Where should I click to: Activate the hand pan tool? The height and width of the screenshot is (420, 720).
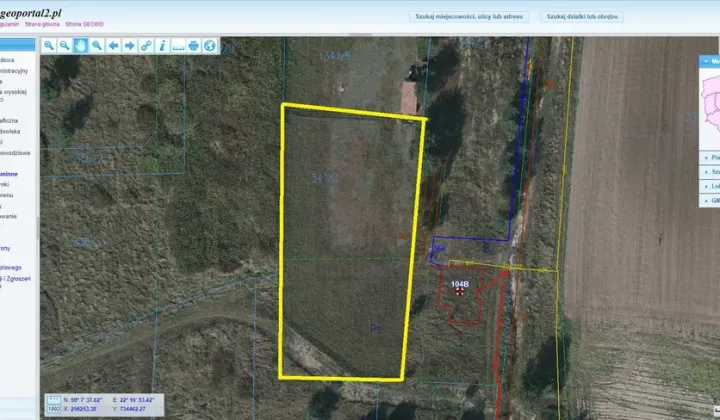coord(81,45)
